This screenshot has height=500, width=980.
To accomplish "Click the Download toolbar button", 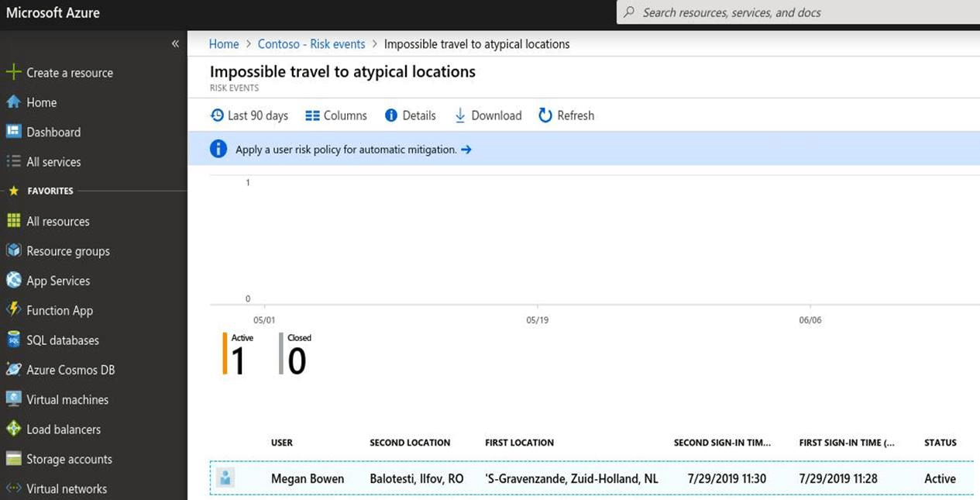I will [x=488, y=116].
